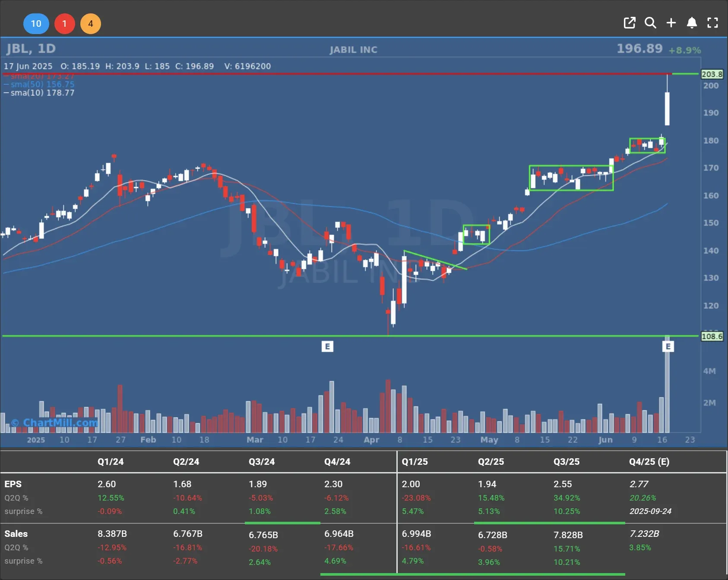Click the 203.8 resistance price label
Viewport: 728px width, 580px height.
click(x=712, y=74)
